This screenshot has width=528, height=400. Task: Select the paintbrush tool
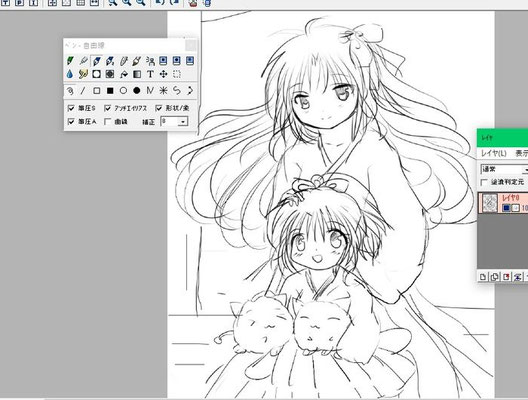136,61
